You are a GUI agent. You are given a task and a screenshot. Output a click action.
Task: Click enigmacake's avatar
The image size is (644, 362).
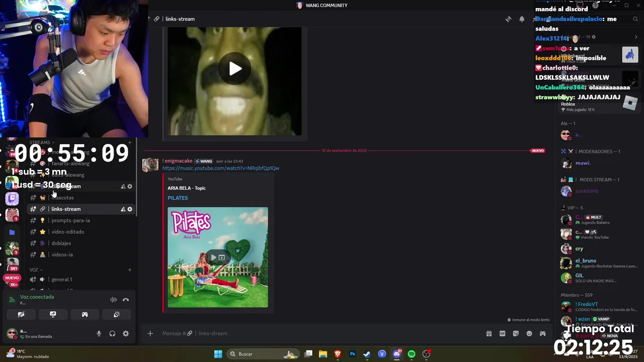(150, 165)
